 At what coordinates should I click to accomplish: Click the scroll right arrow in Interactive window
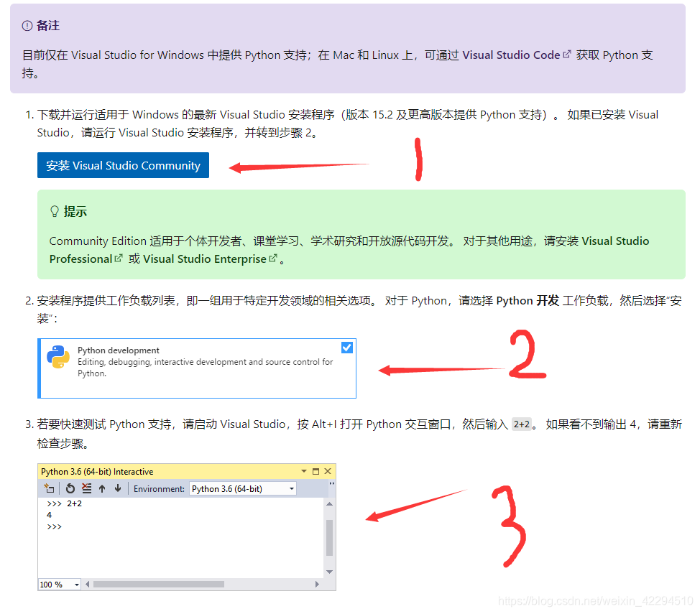point(317,584)
